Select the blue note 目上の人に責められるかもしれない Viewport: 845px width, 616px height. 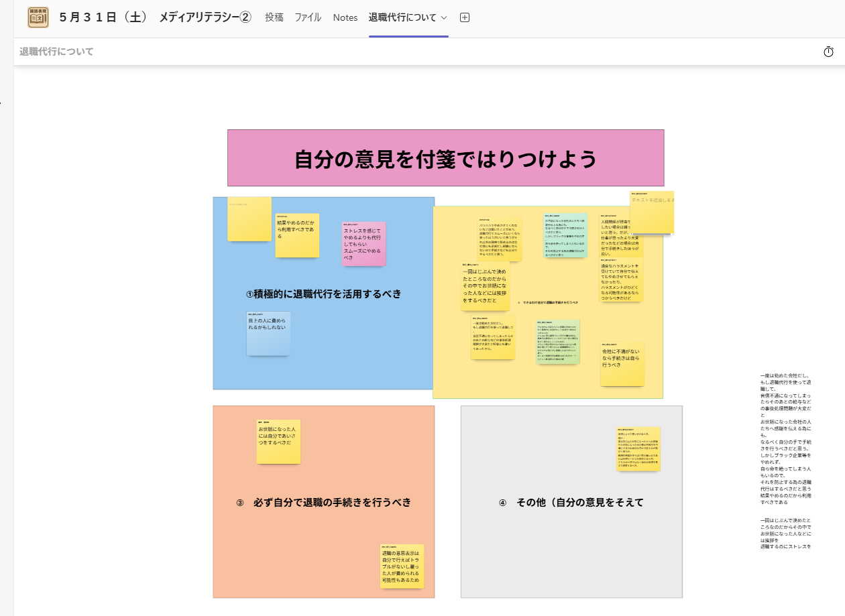(x=268, y=333)
